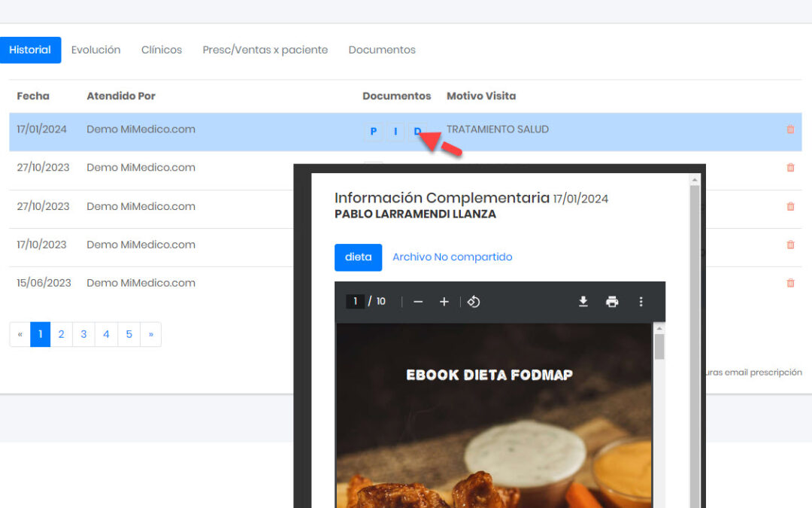This screenshot has width=812, height=508.
Task: Open the PDF viewer more options menu
Action: pos(641,302)
